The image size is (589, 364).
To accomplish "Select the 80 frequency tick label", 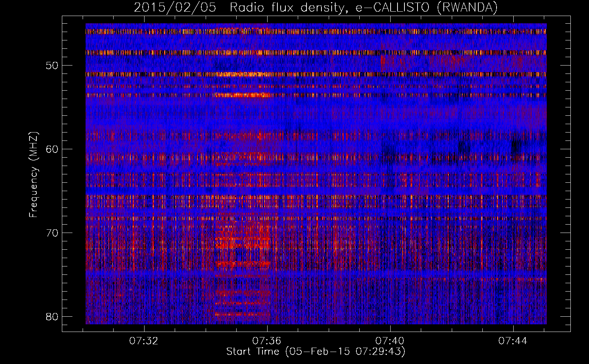I will coord(52,316).
